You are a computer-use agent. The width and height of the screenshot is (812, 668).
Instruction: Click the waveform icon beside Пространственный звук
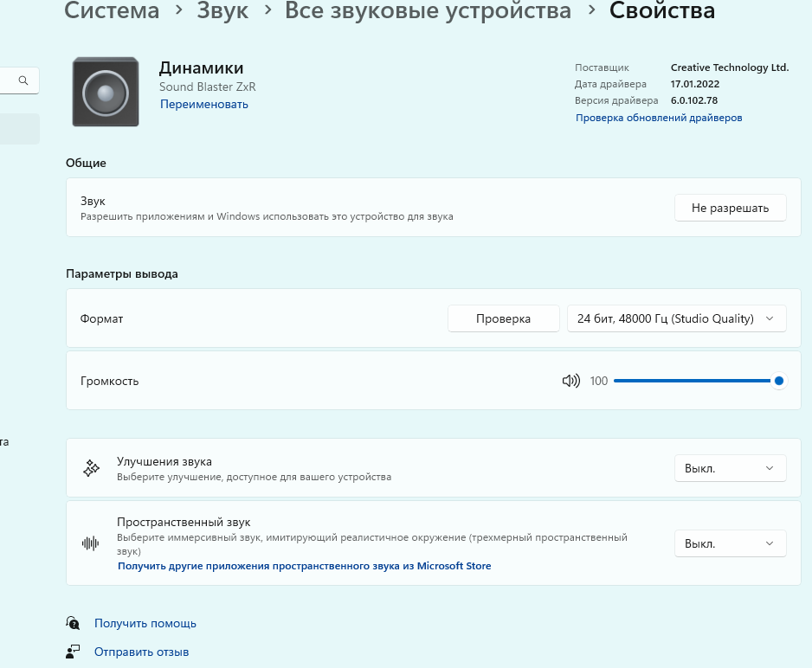click(x=91, y=543)
